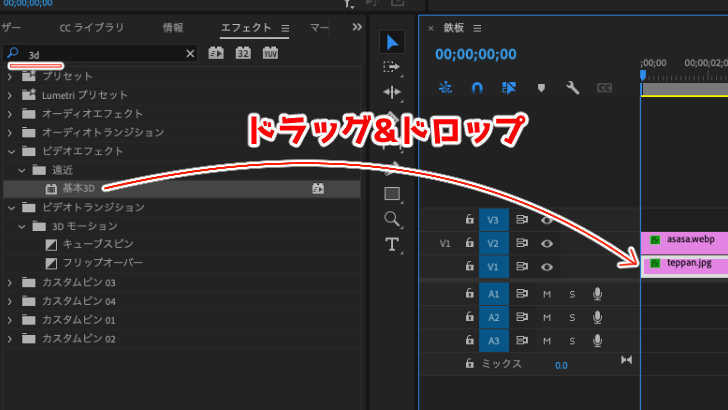
Task: Select the asasa.webp clip
Action: [x=684, y=243]
